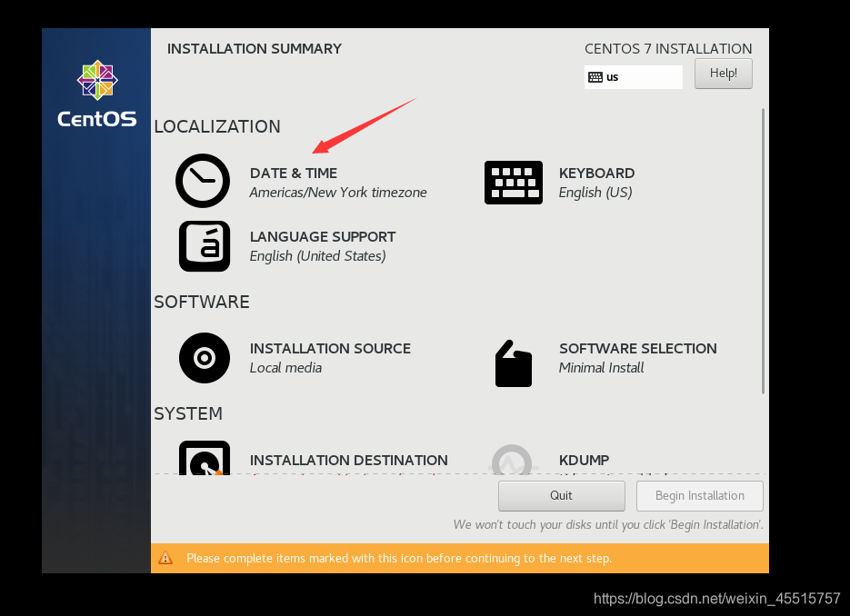This screenshot has width=850, height=616.
Task: Select the KDUMP label
Action: [x=584, y=460]
